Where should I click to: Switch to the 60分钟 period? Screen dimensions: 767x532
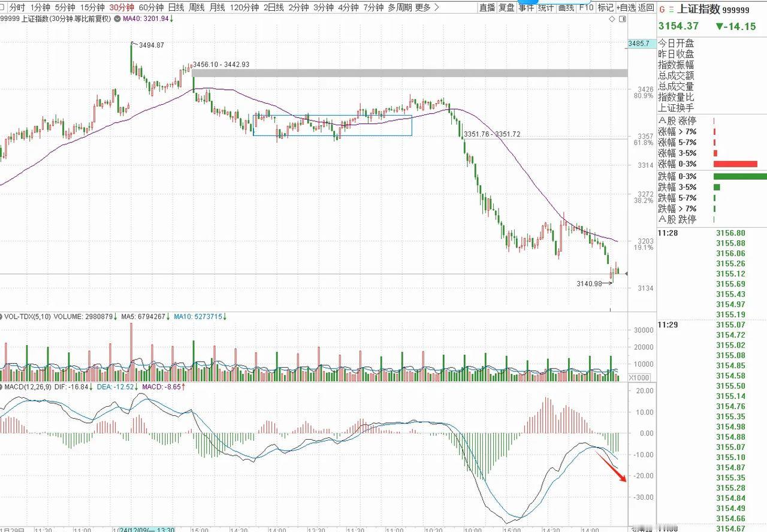tap(151, 7)
